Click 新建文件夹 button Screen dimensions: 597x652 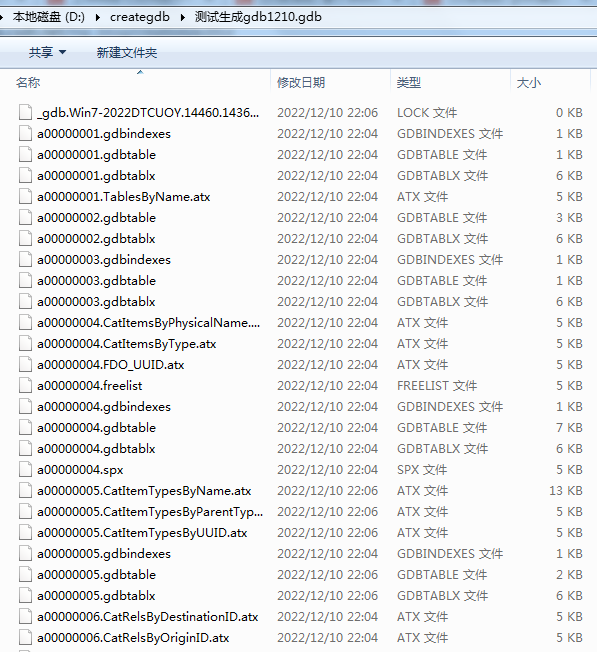(x=127, y=52)
